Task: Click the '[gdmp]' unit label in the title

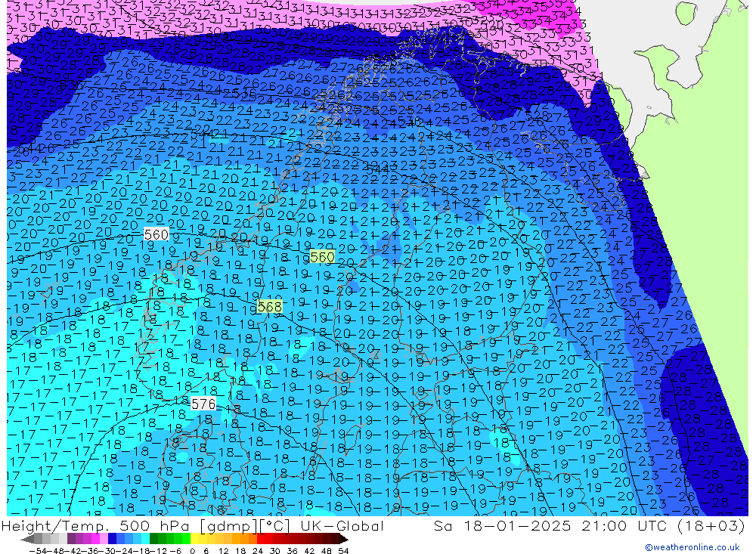Action: [228, 525]
